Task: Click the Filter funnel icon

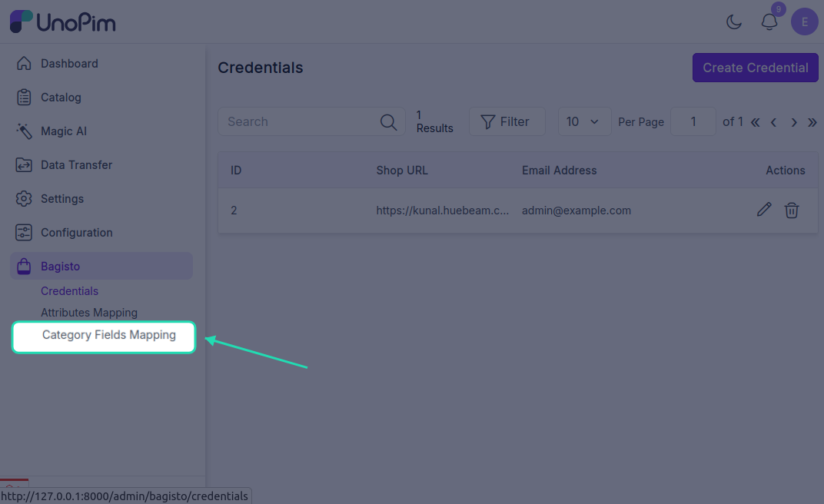Action: coord(487,122)
